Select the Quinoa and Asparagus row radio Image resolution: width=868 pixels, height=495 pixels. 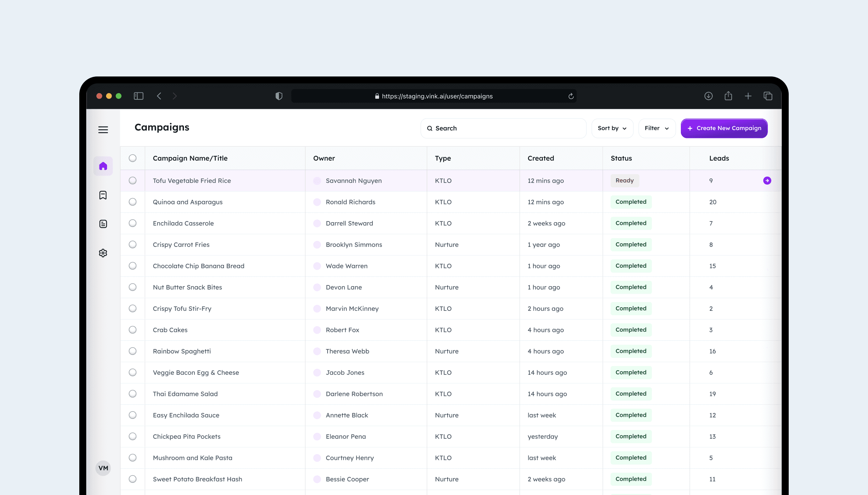click(x=132, y=202)
